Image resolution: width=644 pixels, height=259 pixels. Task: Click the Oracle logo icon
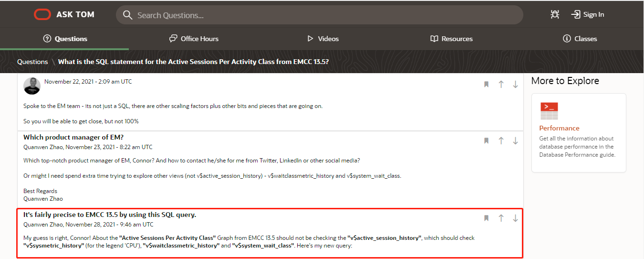coord(42,14)
